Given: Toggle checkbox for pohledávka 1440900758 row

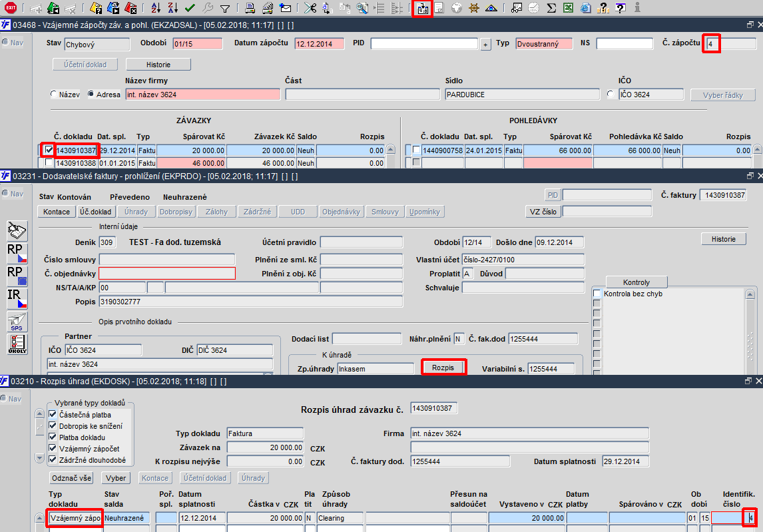Looking at the screenshot, I should pos(416,150).
